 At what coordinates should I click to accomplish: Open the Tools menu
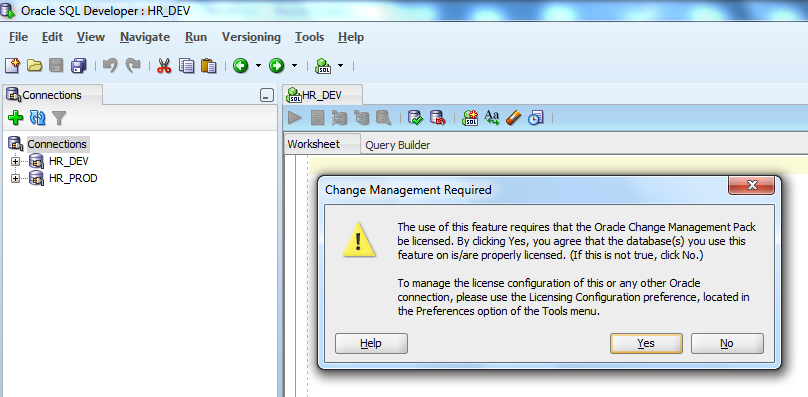(x=309, y=37)
